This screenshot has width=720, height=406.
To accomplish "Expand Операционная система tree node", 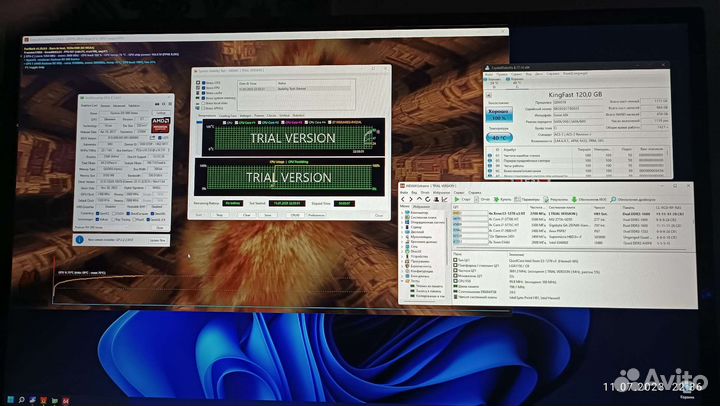I will [x=402, y=222].
